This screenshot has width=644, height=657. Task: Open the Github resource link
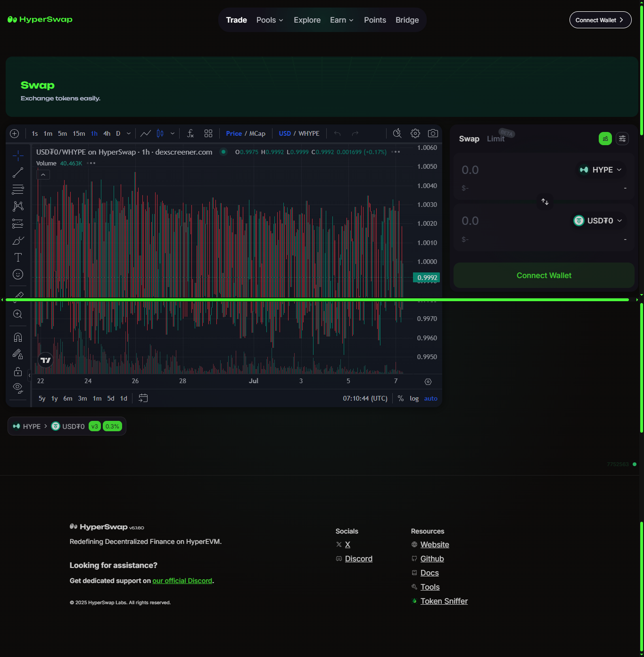tap(432, 558)
